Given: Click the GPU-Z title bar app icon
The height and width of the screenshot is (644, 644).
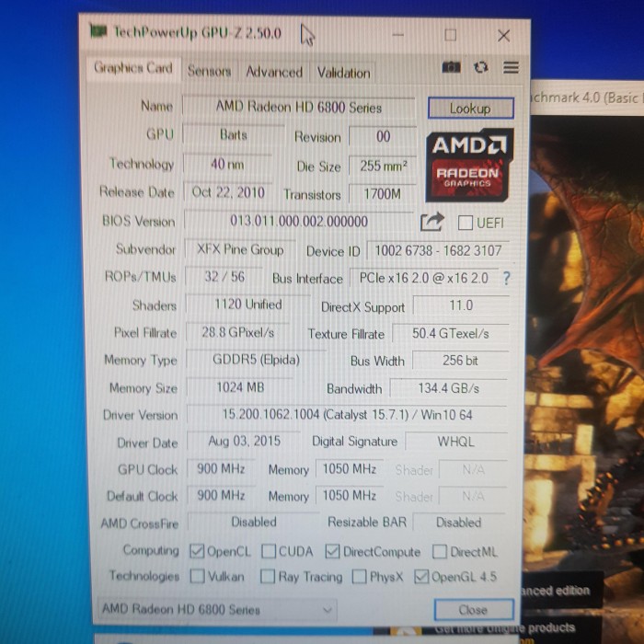Looking at the screenshot, I should pyautogui.click(x=99, y=33).
